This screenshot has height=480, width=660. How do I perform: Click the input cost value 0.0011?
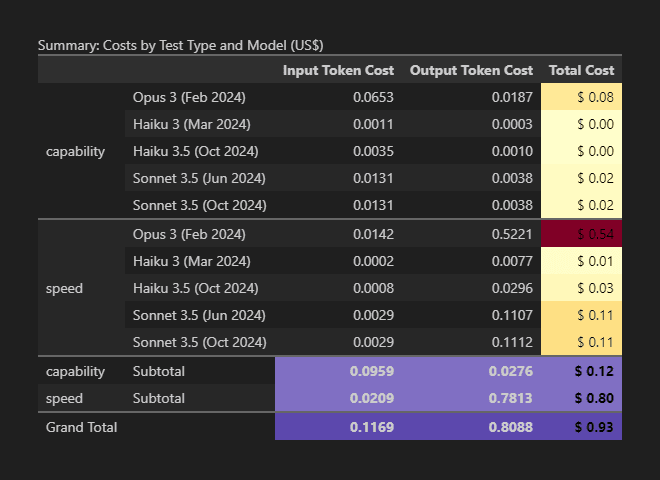coord(373,124)
